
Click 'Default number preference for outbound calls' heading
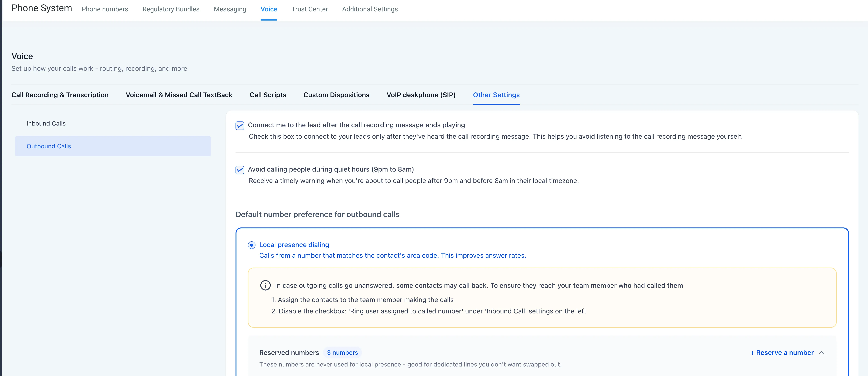pyautogui.click(x=317, y=214)
